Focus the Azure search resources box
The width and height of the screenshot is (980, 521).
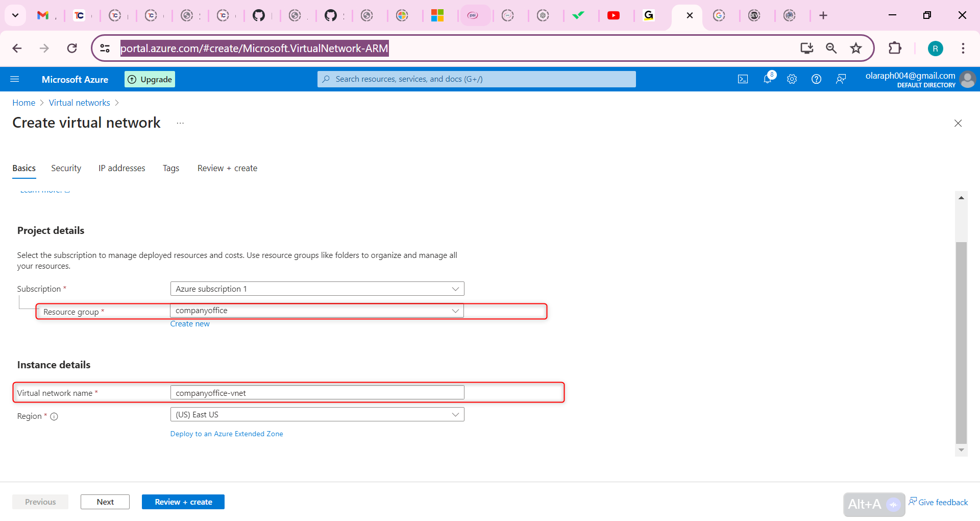click(x=477, y=79)
